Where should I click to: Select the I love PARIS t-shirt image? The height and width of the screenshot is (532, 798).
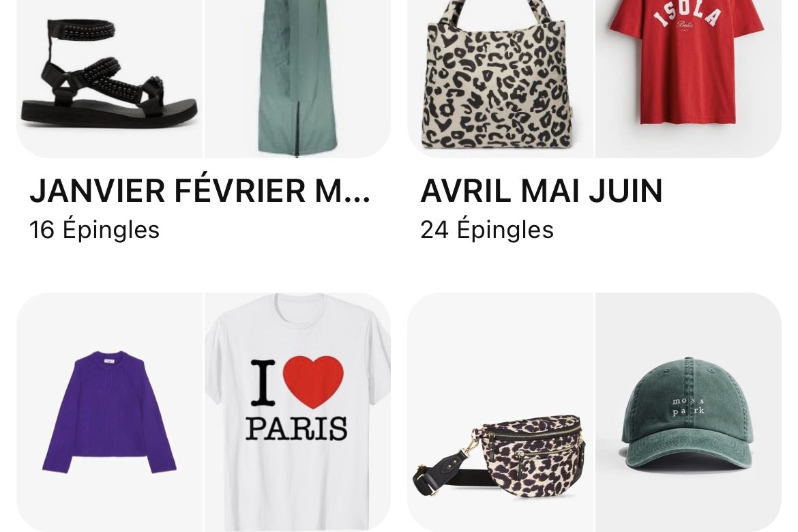[x=298, y=413]
